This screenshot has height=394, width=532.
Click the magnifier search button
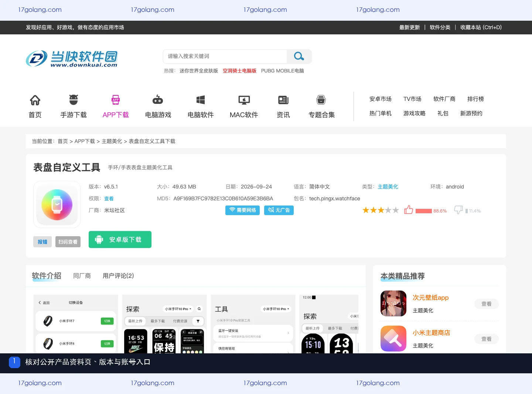(299, 56)
